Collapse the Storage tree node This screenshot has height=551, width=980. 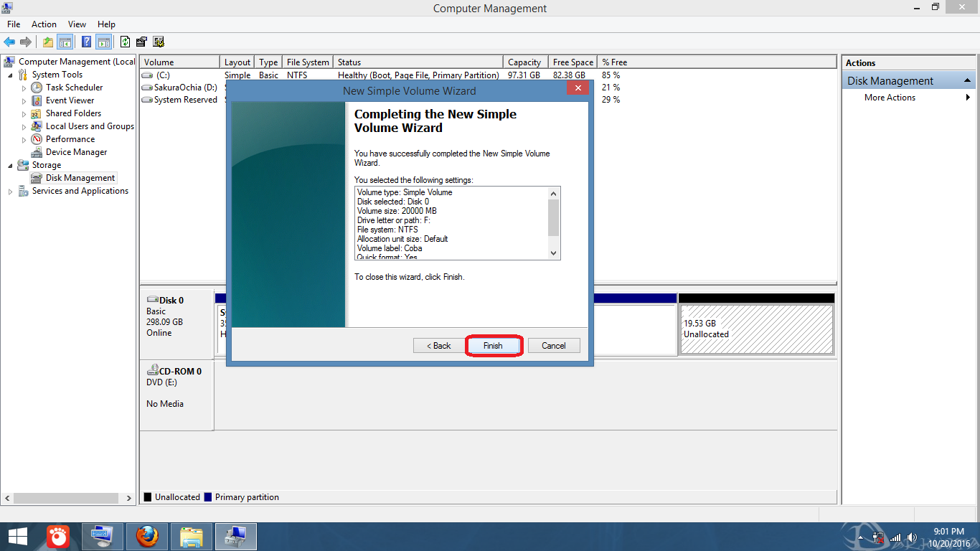(10, 165)
